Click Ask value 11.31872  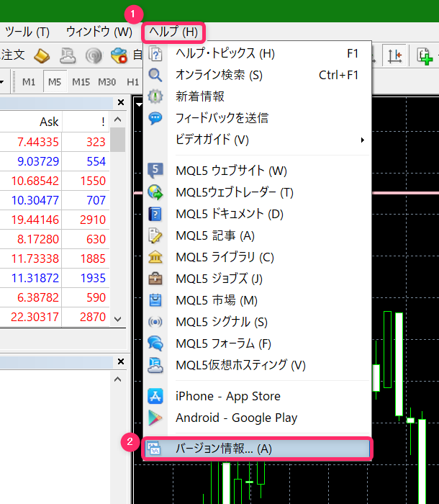[x=35, y=278]
